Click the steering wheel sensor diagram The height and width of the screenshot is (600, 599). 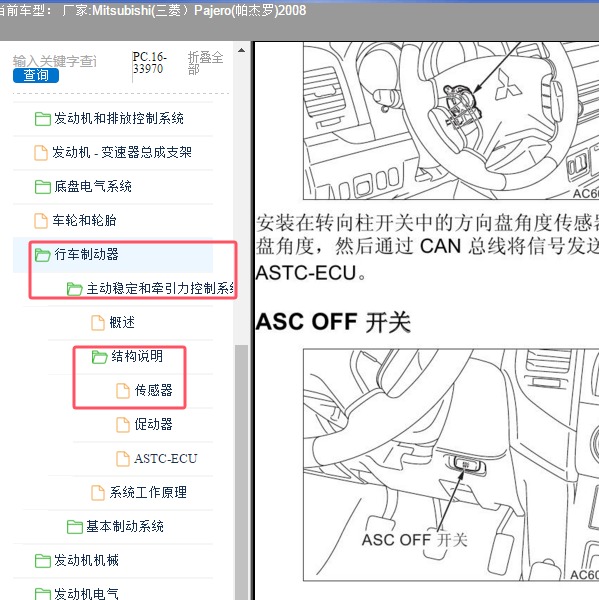(451, 121)
